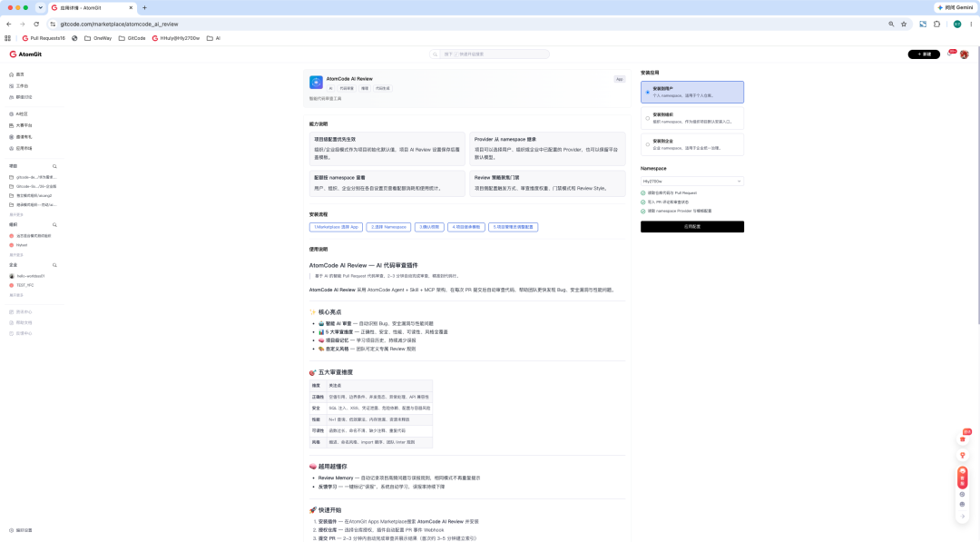Click the 代码生成 tag
The height and width of the screenshot is (542, 980).
click(x=383, y=88)
